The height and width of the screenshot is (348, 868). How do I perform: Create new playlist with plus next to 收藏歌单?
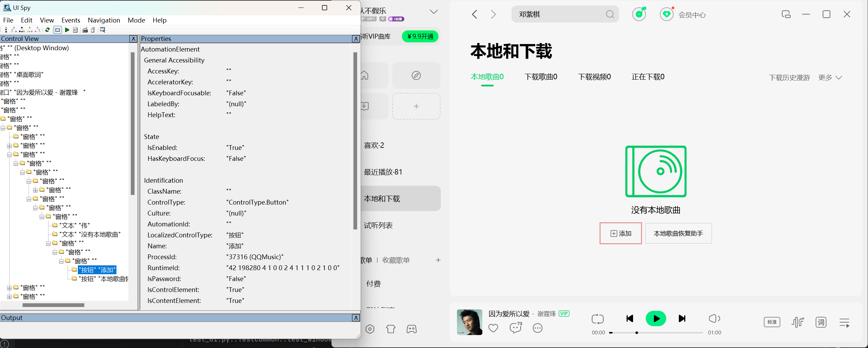(x=438, y=260)
